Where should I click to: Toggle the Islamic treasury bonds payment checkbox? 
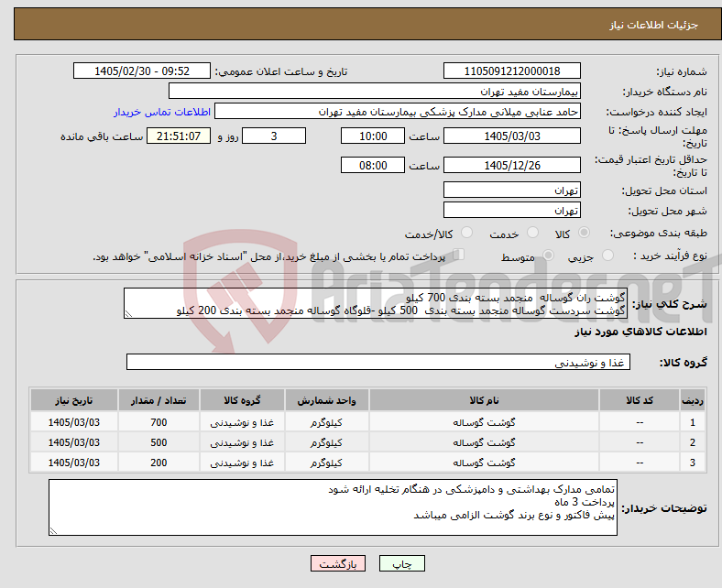459,255
